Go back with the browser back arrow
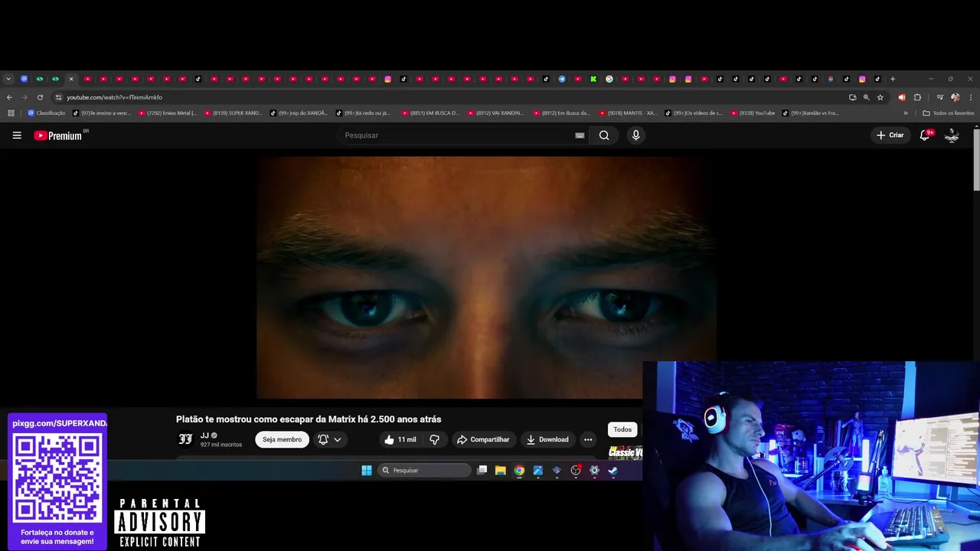 pos(9,97)
